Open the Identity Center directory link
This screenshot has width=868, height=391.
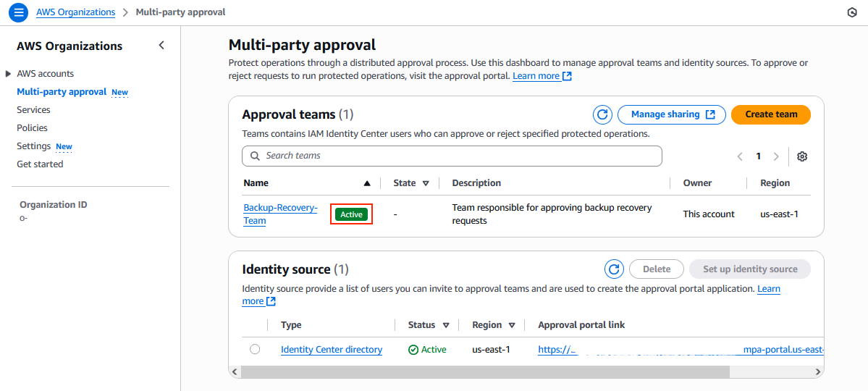coord(332,350)
